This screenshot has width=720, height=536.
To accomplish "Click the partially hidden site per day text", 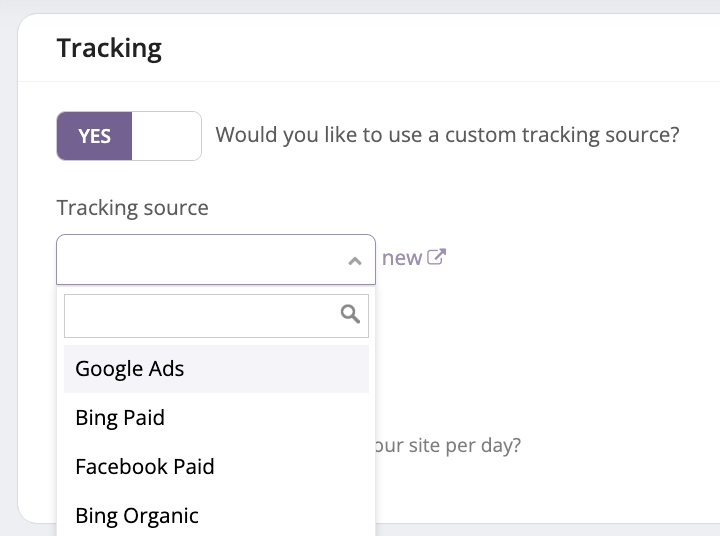I will 447,445.
